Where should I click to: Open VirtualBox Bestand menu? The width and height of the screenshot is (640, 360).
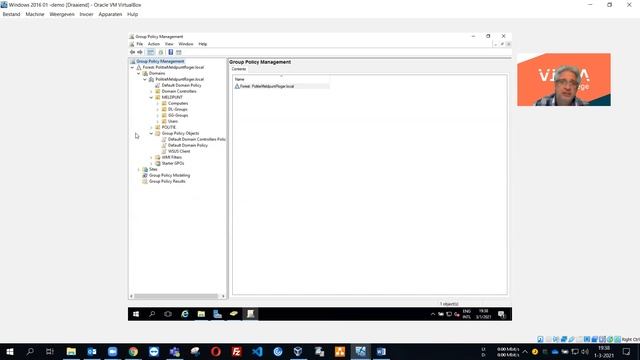tap(11, 14)
